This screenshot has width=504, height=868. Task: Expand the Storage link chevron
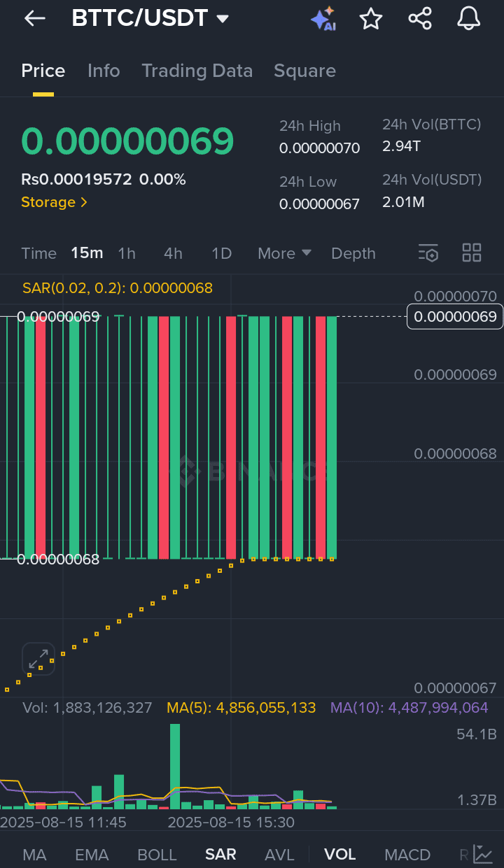(55, 202)
